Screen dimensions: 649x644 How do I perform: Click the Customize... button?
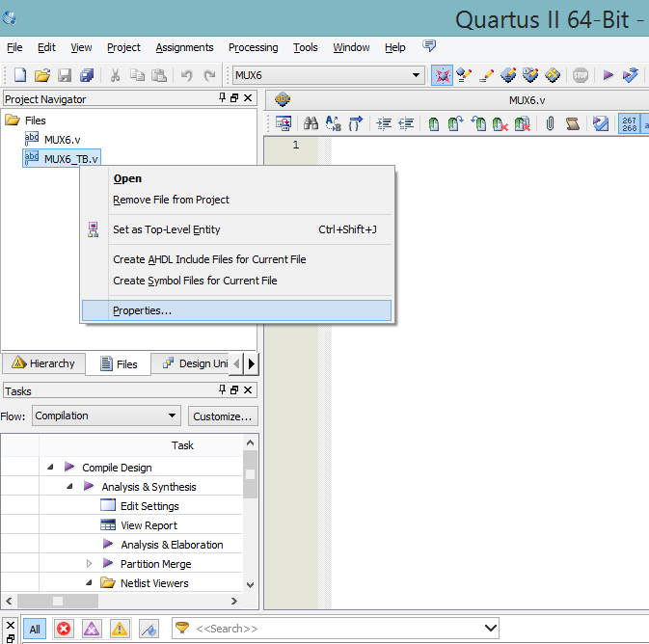click(223, 416)
